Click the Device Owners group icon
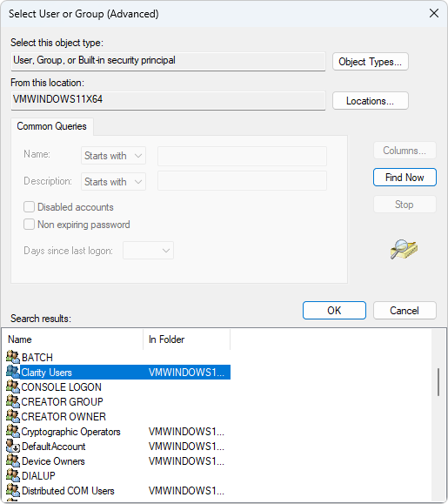This screenshot has height=504, width=448. pos(13,460)
